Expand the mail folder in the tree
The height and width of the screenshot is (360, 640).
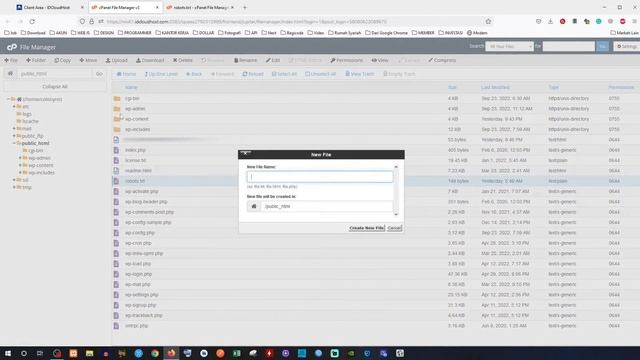tap(14, 129)
